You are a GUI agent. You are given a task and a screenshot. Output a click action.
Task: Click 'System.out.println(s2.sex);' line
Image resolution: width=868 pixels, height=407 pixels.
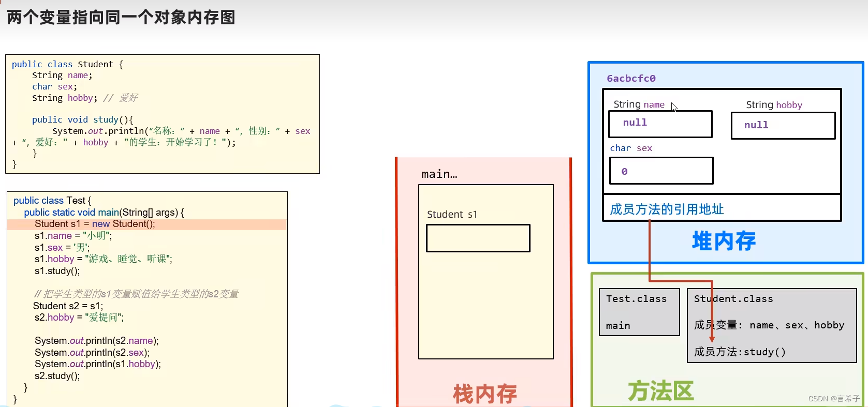(92, 353)
